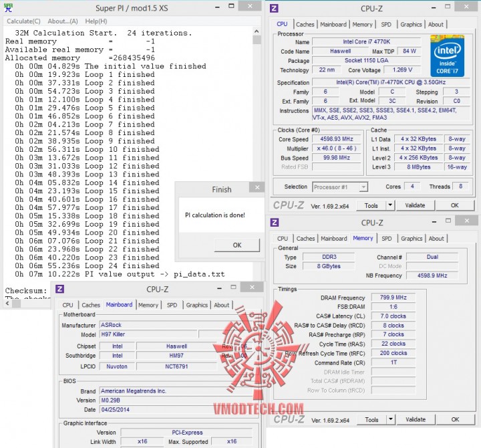Open Tools dropdown arrow in top CPU-Z window
This screenshot has height=448, width=481.
click(x=390, y=205)
